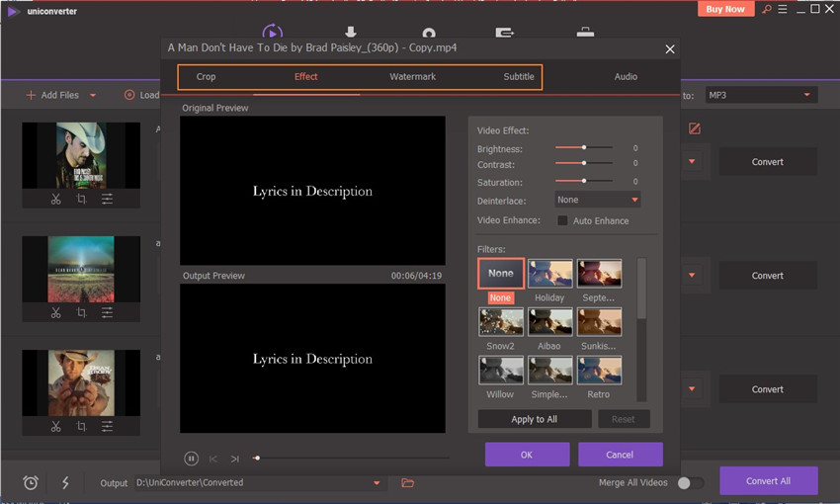Click the effects sliders icon under first video
The height and width of the screenshot is (504, 840).
[107, 200]
